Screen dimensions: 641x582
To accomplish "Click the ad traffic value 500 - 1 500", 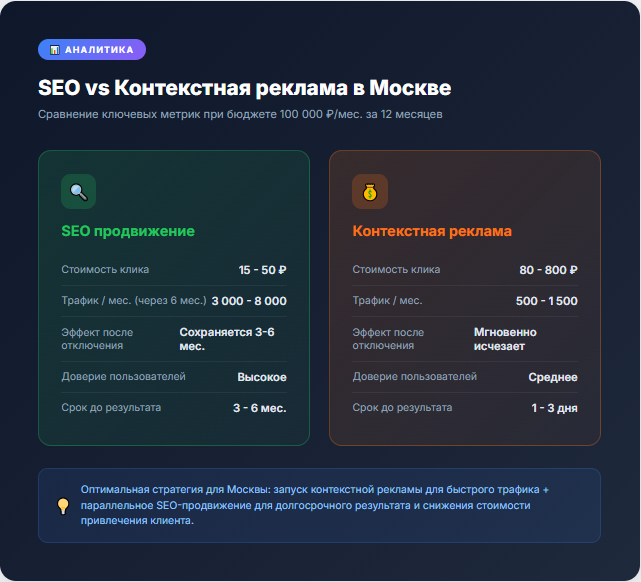I will (x=546, y=301).
